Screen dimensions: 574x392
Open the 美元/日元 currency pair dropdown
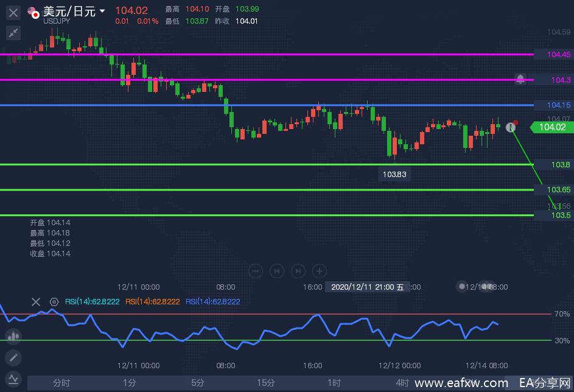pyautogui.click(x=102, y=11)
